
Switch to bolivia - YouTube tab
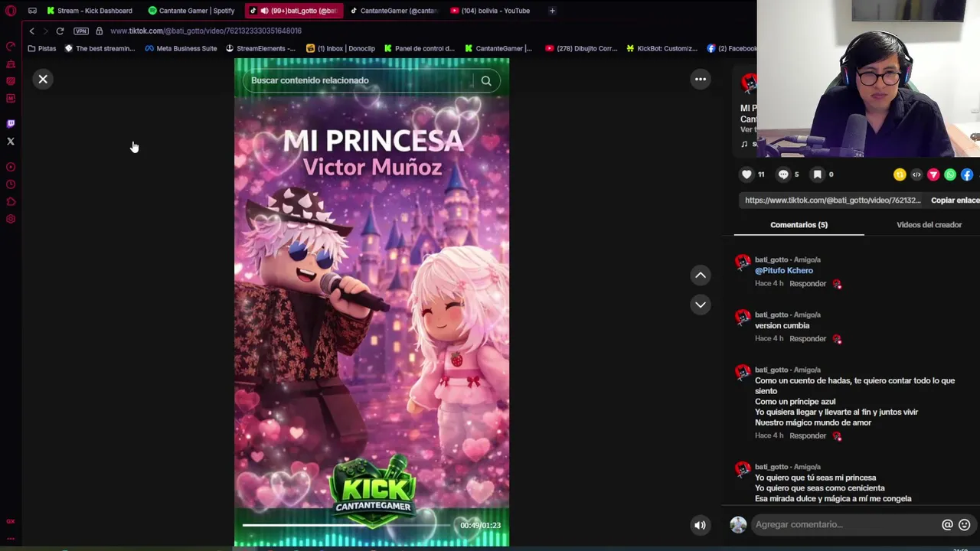(490, 11)
